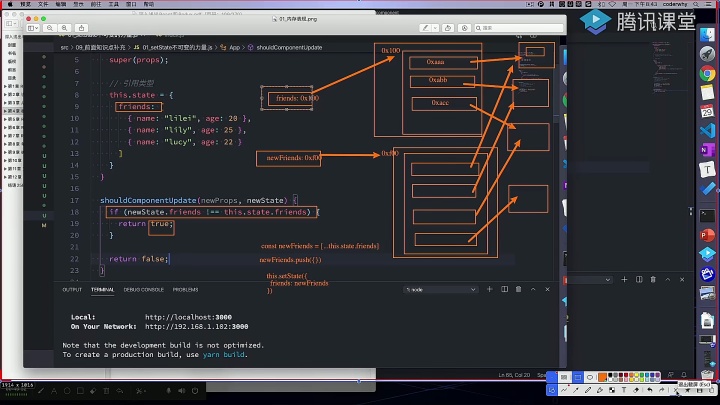The height and width of the screenshot is (405, 720).
Task: Select the highlighter marker tool
Action: click(x=600, y=390)
